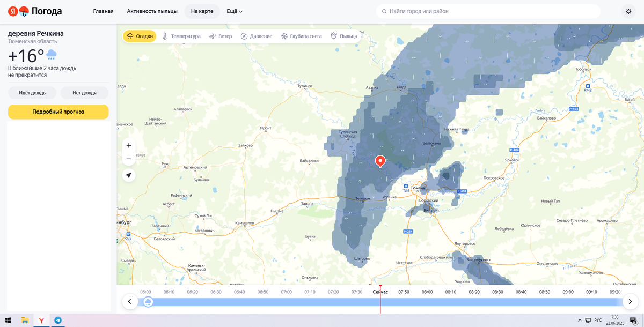The image size is (644, 327).
Task: Click the Талица town label
Action: click(308, 204)
